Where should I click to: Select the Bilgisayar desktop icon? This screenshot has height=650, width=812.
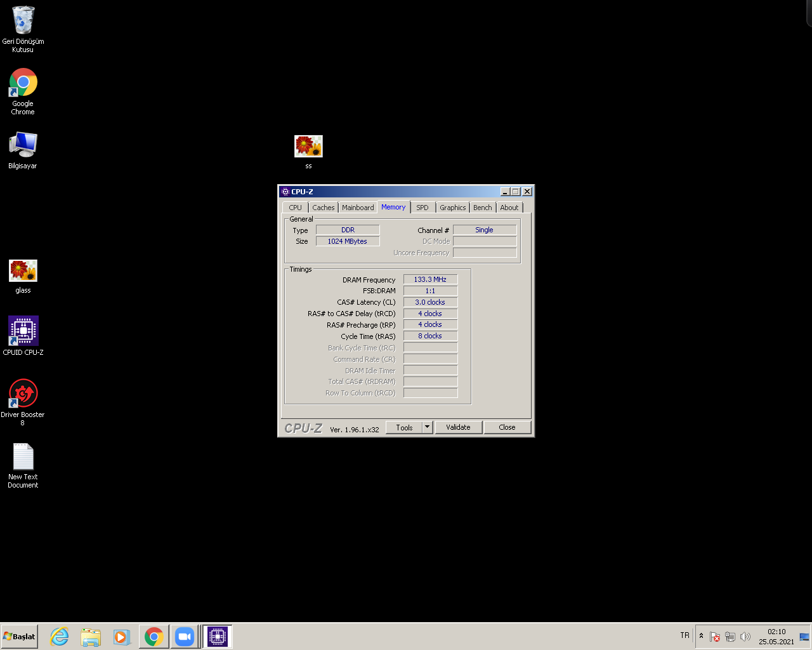coord(23,150)
